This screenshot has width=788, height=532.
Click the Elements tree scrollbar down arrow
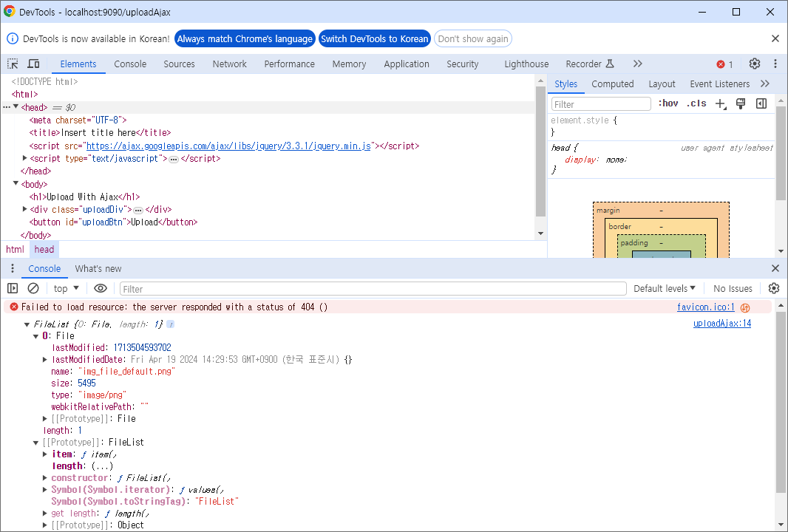click(541, 233)
